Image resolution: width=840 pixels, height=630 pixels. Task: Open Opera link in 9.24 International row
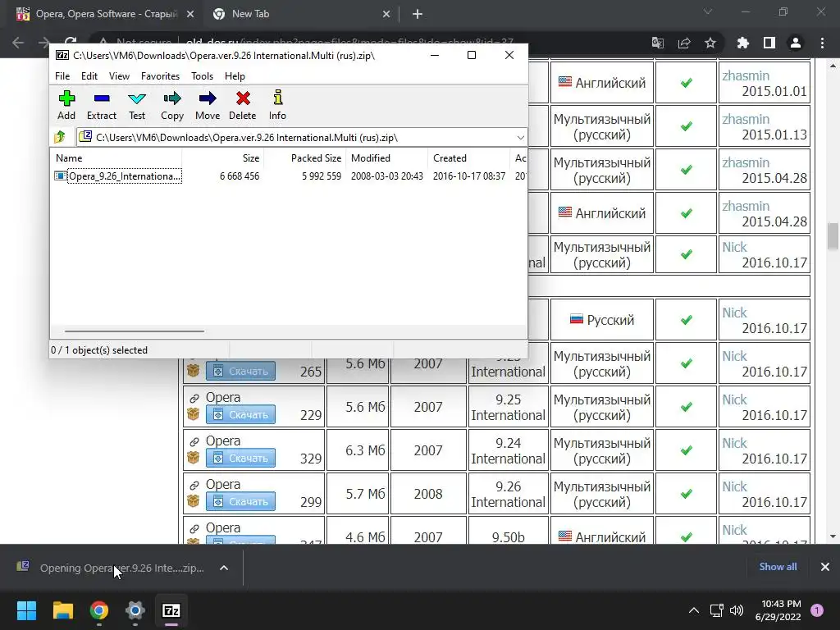coord(223,441)
